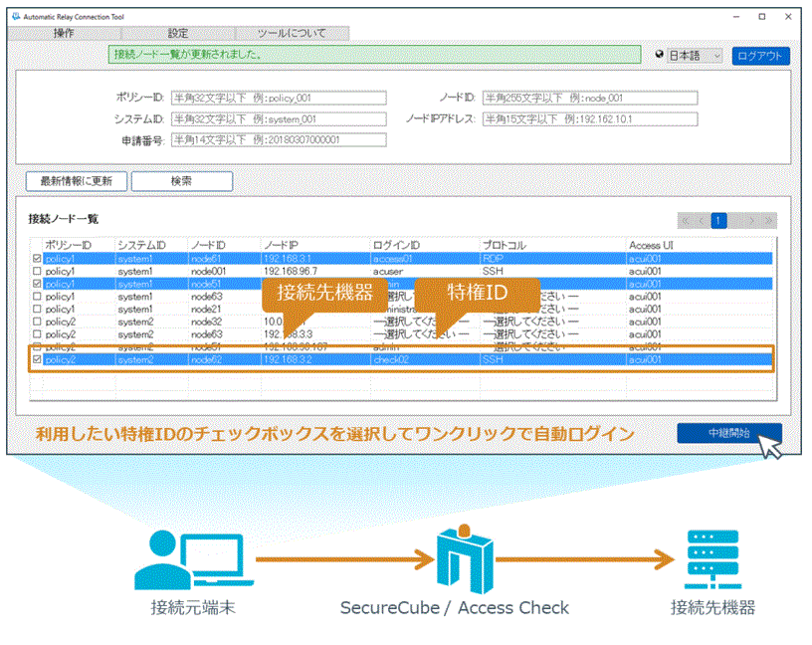
Task: Click the globe language icon
Action: [659, 56]
